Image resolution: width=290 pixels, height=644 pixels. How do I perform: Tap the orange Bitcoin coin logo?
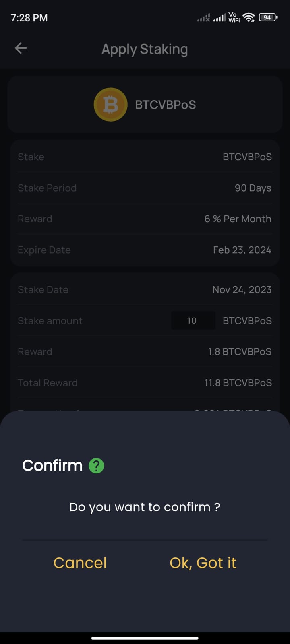[111, 105]
